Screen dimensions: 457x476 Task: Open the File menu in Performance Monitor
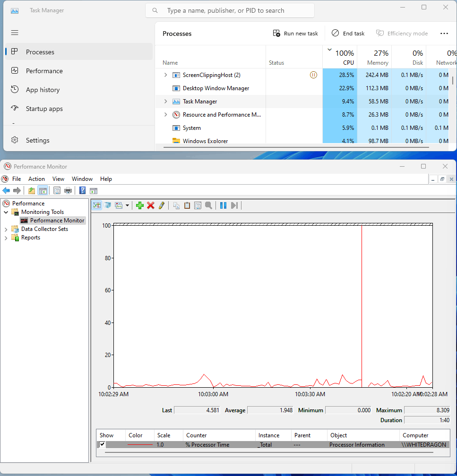click(17, 179)
